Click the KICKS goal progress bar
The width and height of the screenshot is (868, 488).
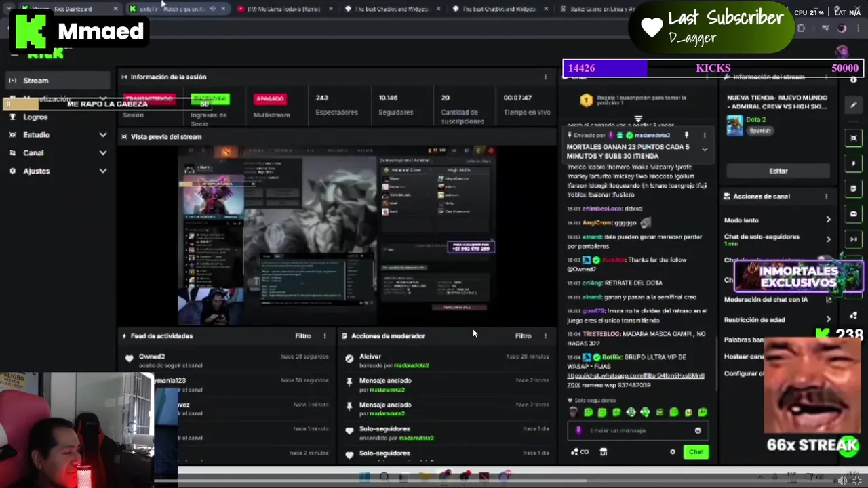713,68
